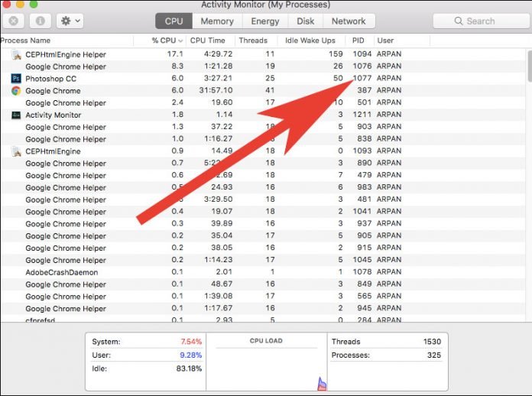
Task: Click the CPU tab
Action: [174, 21]
